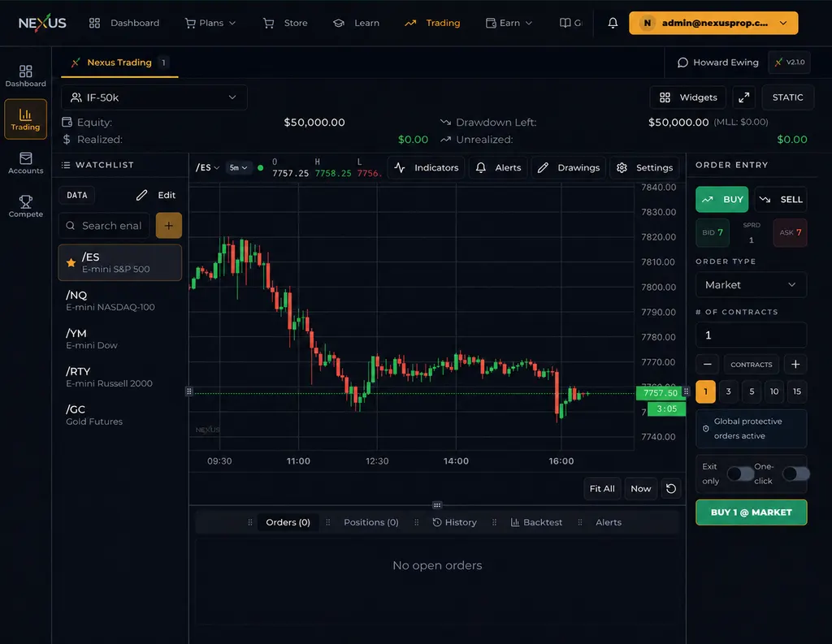
Task: Choose quantity preset 3
Action: pyautogui.click(x=729, y=391)
